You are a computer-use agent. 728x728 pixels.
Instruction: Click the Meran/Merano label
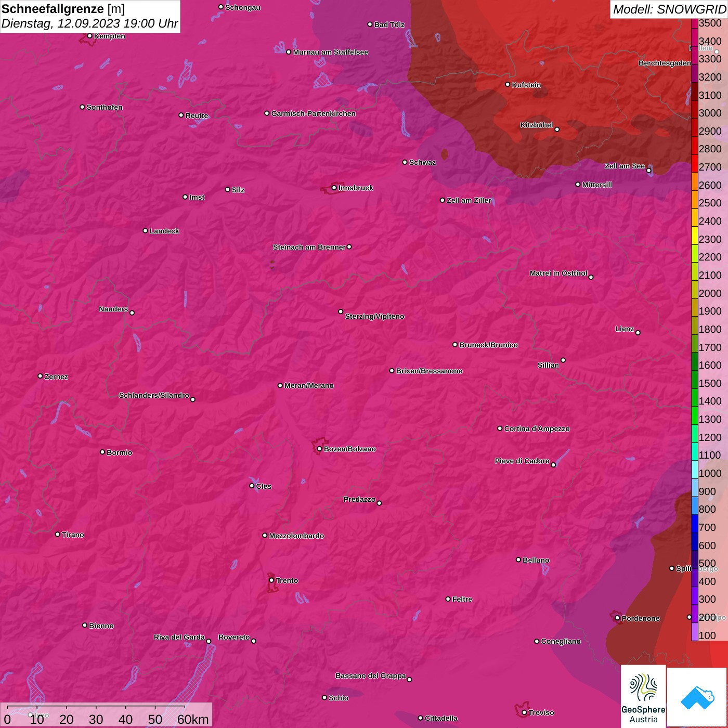click(x=309, y=385)
